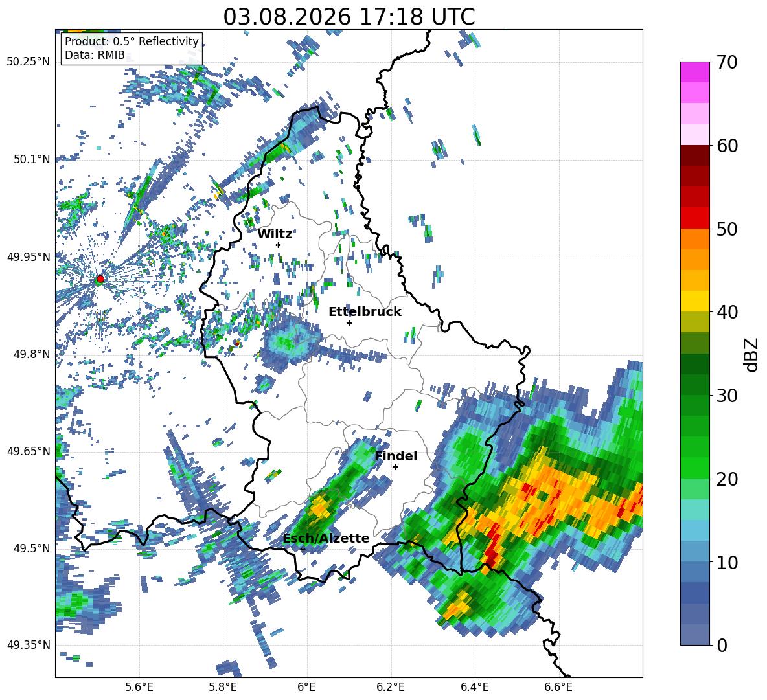Click the Esch/Alzette city label
The image size is (767, 700).
click(x=326, y=538)
